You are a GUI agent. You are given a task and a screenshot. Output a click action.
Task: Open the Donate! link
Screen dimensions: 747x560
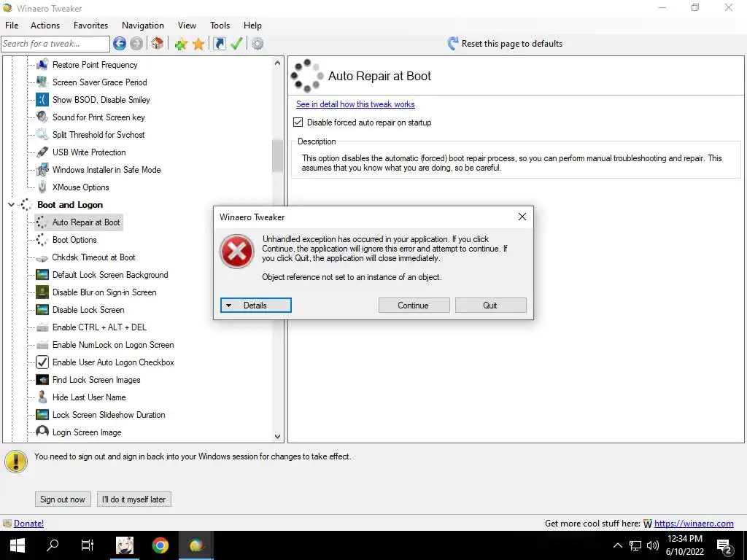click(28, 524)
